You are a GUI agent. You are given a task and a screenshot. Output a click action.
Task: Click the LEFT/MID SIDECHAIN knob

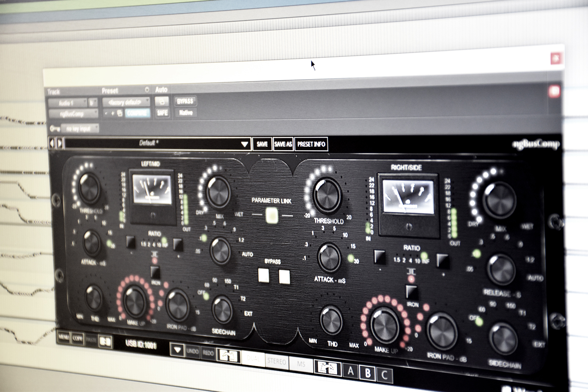(x=222, y=310)
